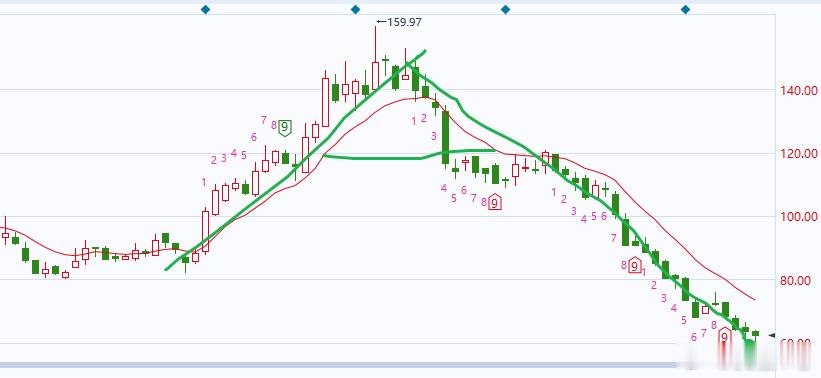Click the current price arrow on the axis
The height and width of the screenshot is (378, 821).
[x=771, y=335]
